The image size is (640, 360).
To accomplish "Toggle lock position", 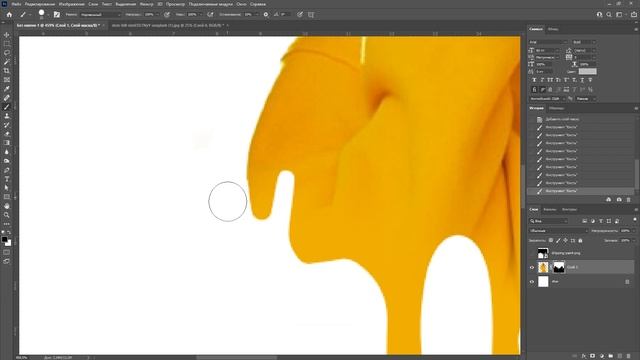I will tap(565, 240).
